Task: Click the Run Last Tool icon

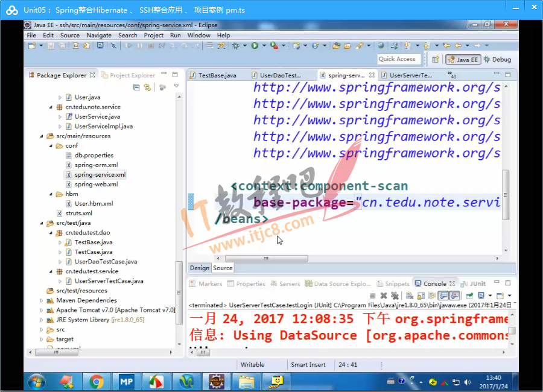Action: (275, 45)
